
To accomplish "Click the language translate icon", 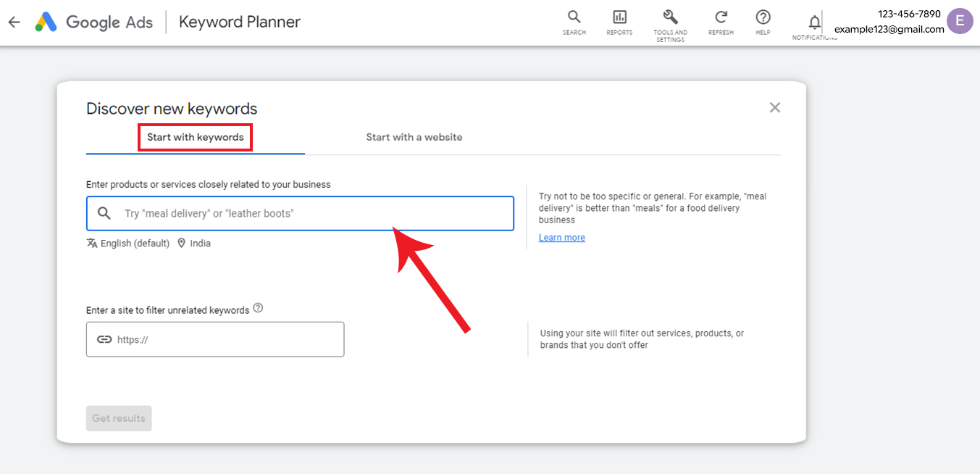I will [x=92, y=244].
